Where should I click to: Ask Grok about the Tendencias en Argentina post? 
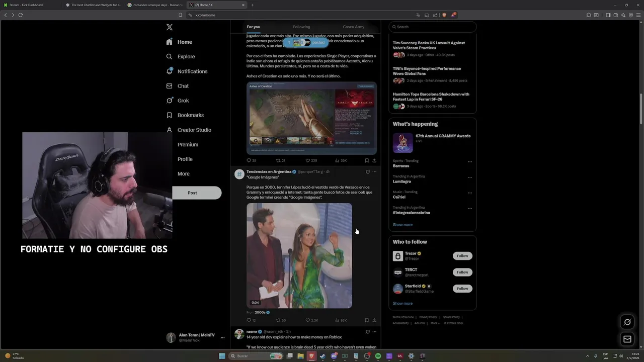(367, 172)
